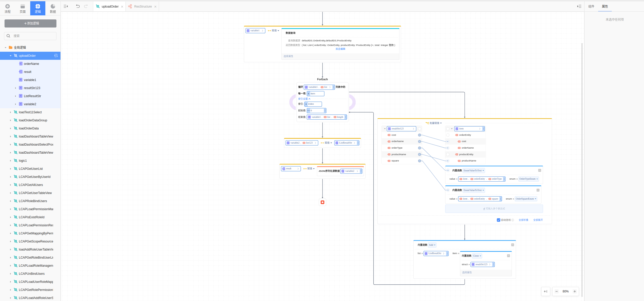Click the cost row connection handle
Image resolution: width=644 pixels, height=301 pixels.
420,135
